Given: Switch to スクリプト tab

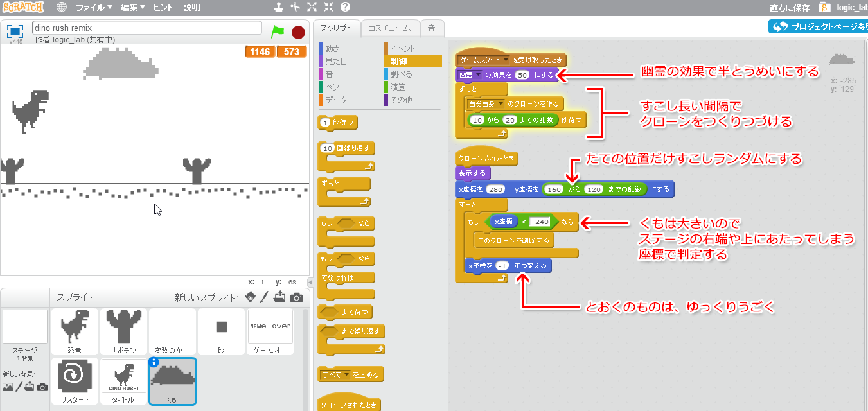Looking at the screenshot, I should 336,28.
